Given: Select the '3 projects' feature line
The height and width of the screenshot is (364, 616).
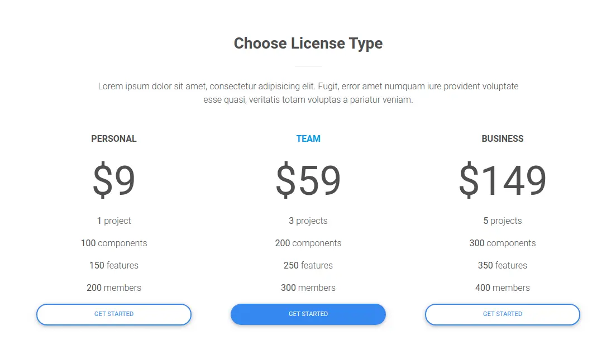Looking at the screenshot, I should click(x=308, y=221).
